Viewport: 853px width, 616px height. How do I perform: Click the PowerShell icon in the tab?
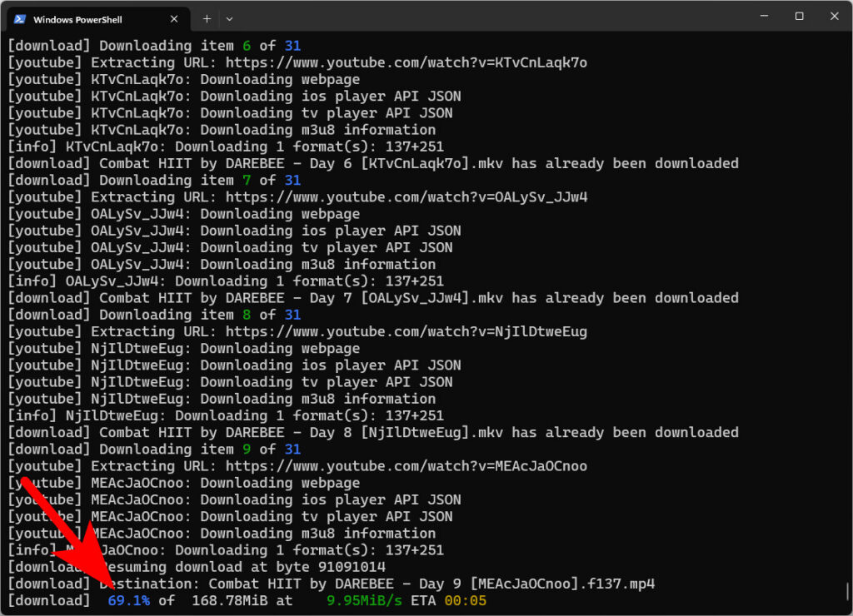click(x=19, y=18)
